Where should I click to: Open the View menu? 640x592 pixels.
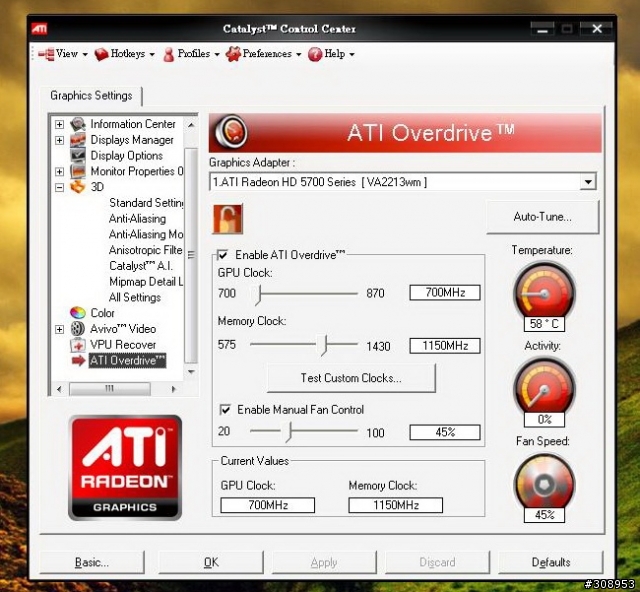pos(63,54)
